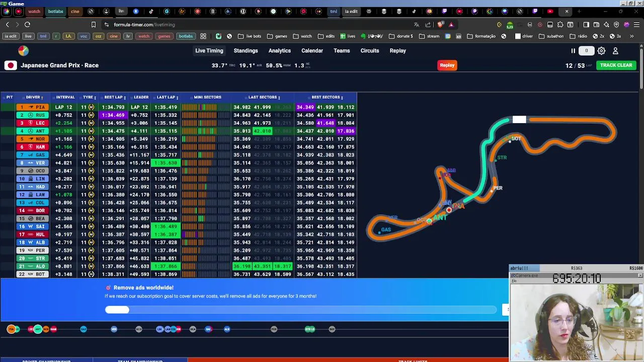This screenshot has width=644, height=362.
Task: Click the subscription goal progress bar
Action: pyautogui.click(x=301, y=310)
